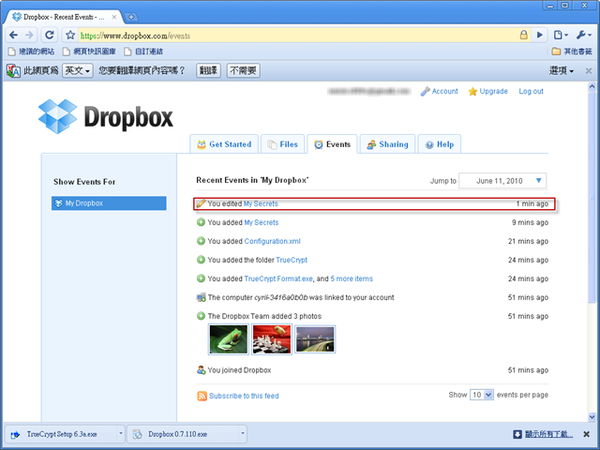Open the TrueCrypt folder link
Viewport: 600px width, 450px height.
point(292,260)
